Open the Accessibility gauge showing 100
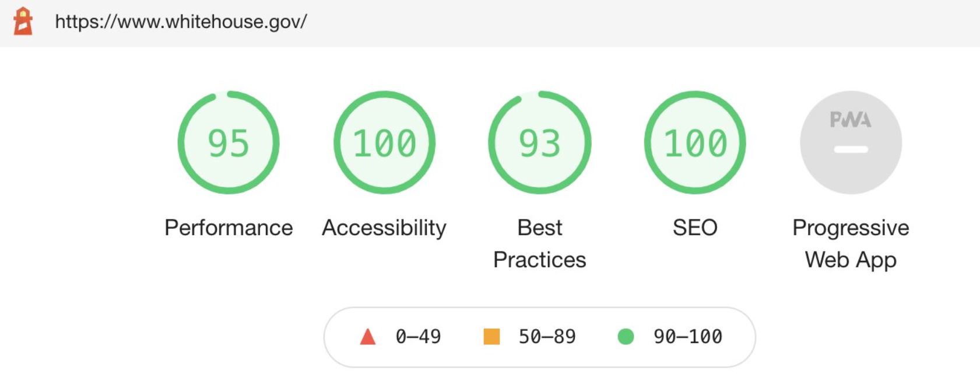The image size is (980, 391). pyautogui.click(x=384, y=142)
